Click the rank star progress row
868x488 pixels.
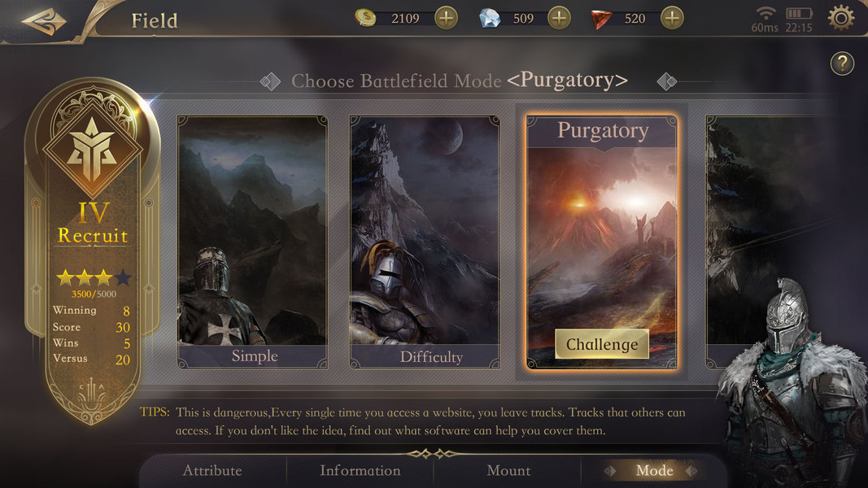tap(94, 277)
